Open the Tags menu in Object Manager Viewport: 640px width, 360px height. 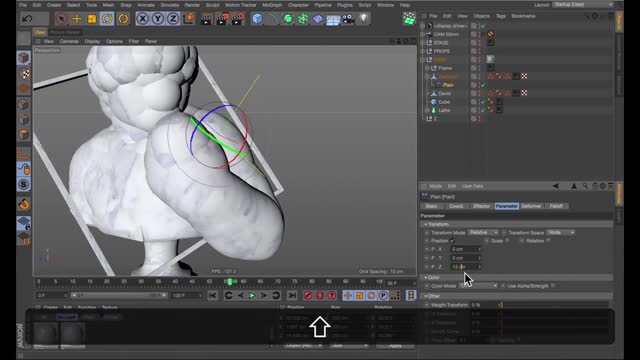pos(500,16)
